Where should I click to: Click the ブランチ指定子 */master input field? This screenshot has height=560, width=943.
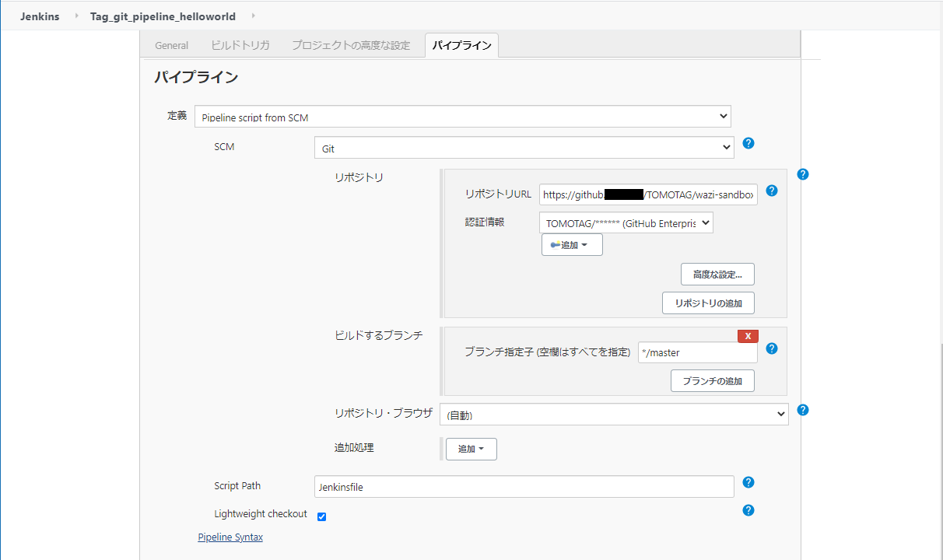click(697, 352)
